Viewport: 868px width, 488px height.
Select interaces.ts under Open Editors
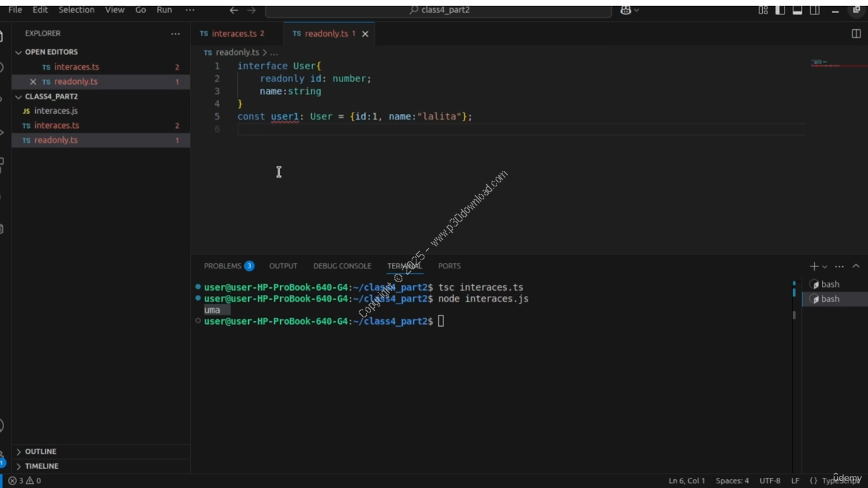pos(100,67)
